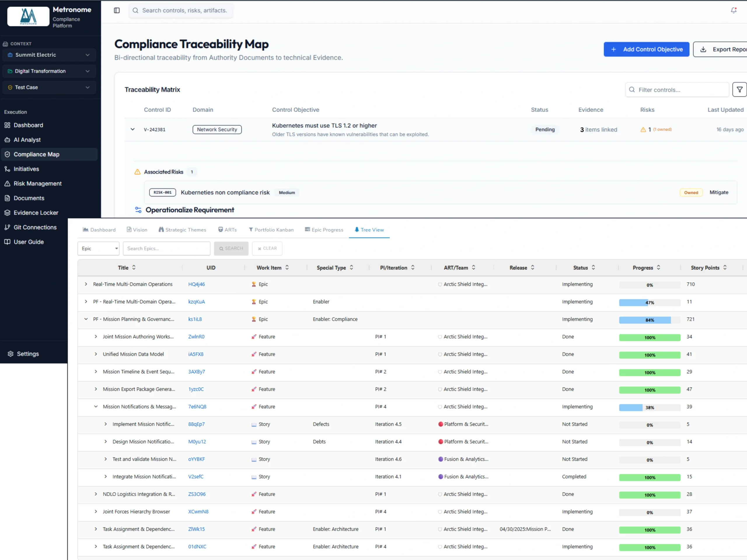
Task: Expand Real-Time Multi-Domain Operations epic
Action: (86, 284)
